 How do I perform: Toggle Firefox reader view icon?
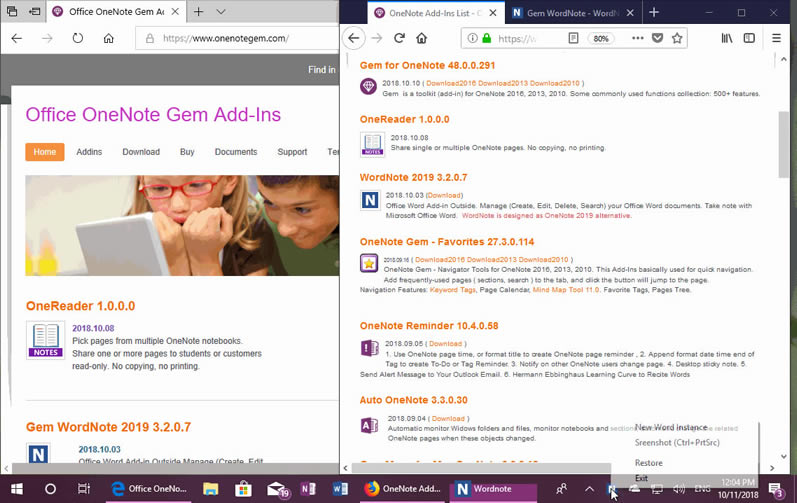pyautogui.click(x=574, y=39)
